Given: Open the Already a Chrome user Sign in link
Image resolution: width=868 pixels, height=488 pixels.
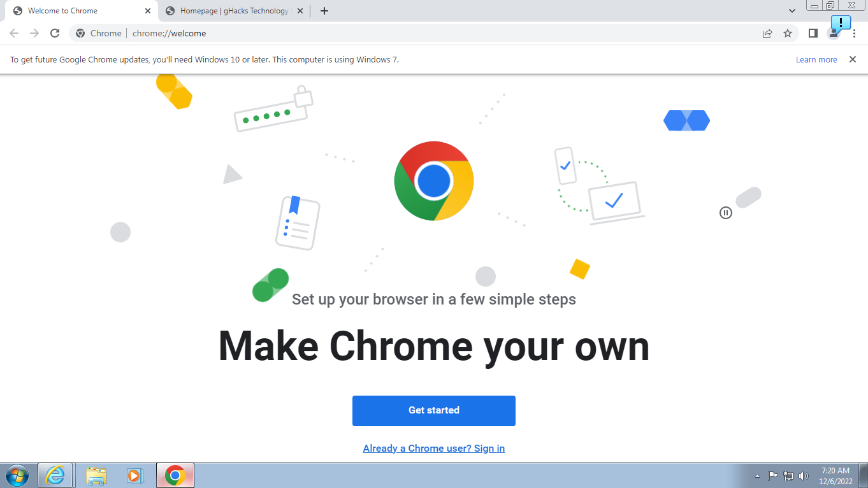Looking at the screenshot, I should pyautogui.click(x=433, y=448).
